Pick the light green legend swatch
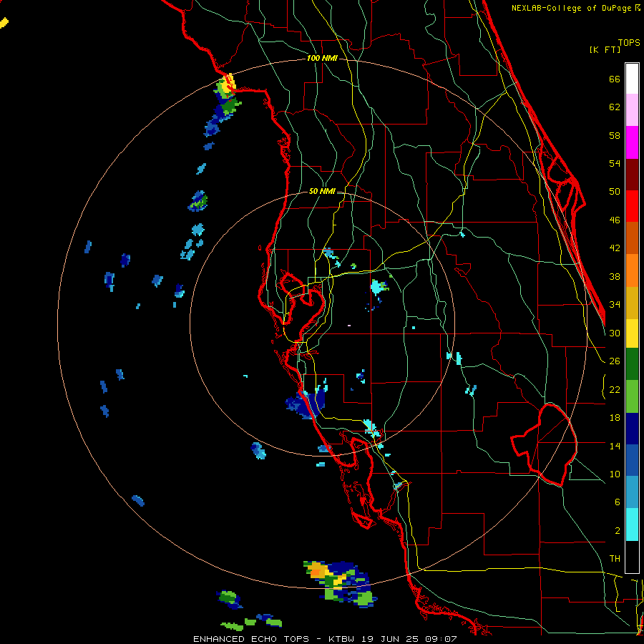 (632, 396)
